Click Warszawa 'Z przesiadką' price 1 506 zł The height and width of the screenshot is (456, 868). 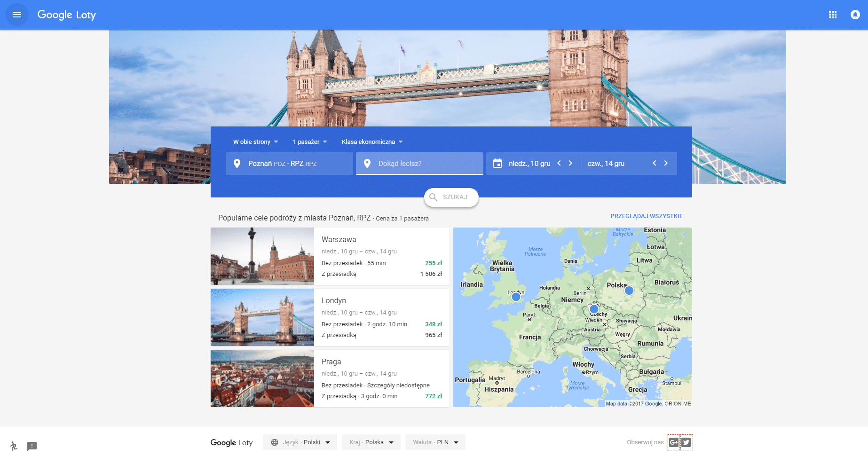pos(431,274)
